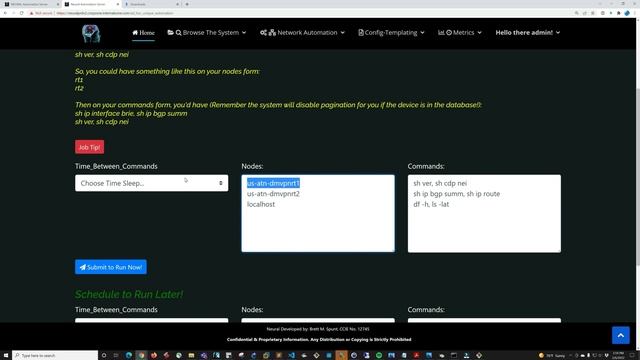Screen dimensions: 640x360
Task: Expand the Metrics dropdown menu
Action: point(460,33)
